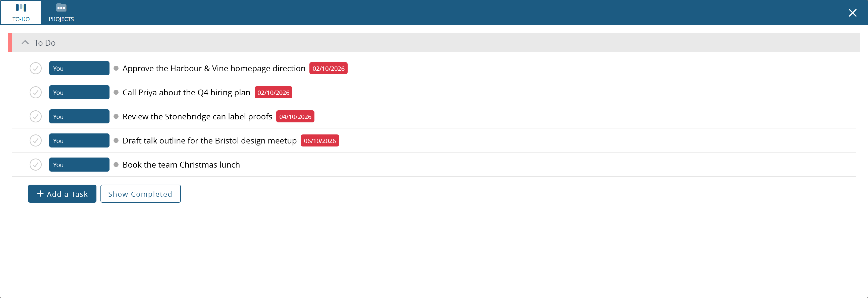The width and height of the screenshot is (868, 298).
Task: Open assignee You for Harbour & Vine task
Action: point(79,68)
